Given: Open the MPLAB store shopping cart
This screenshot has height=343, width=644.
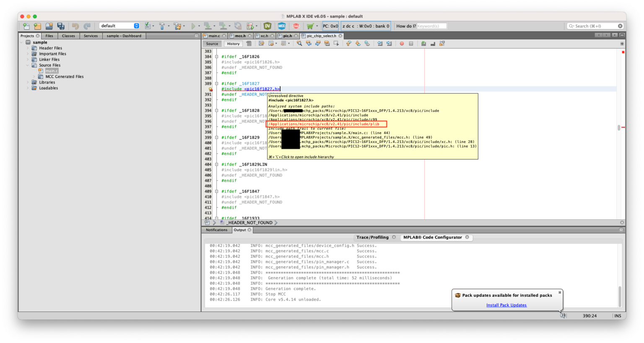Looking at the screenshot, I should tap(310, 26).
